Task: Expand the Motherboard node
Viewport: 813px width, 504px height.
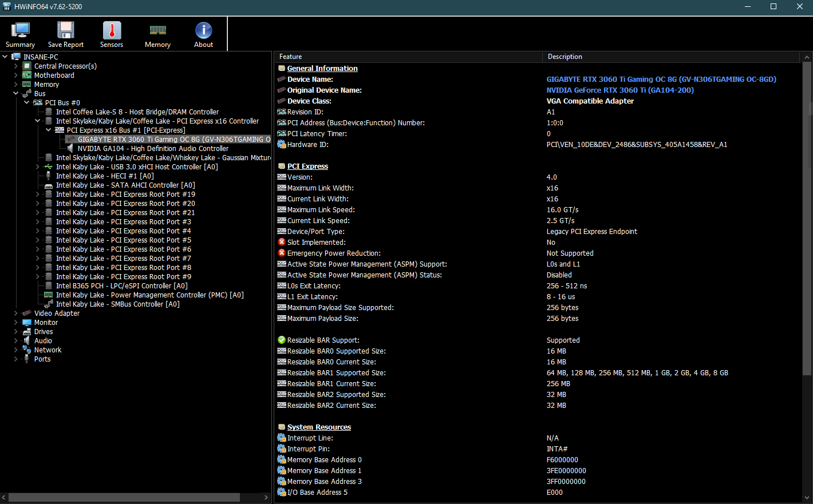Action: [x=16, y=75]
